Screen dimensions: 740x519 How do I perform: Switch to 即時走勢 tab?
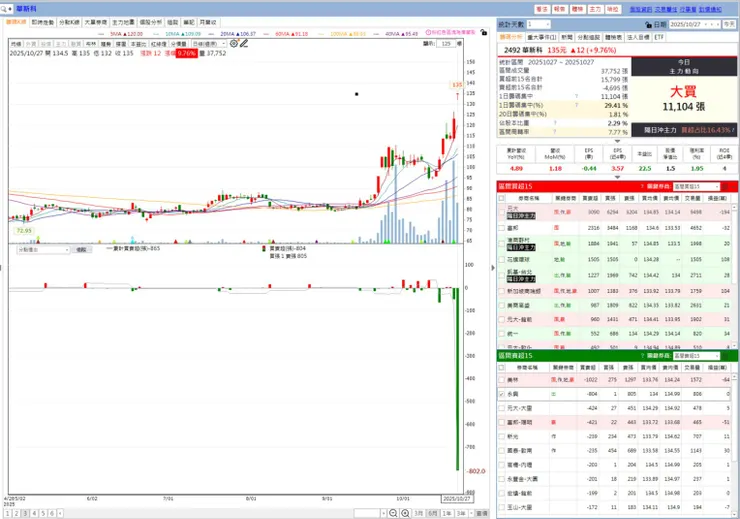coord(43,22)
